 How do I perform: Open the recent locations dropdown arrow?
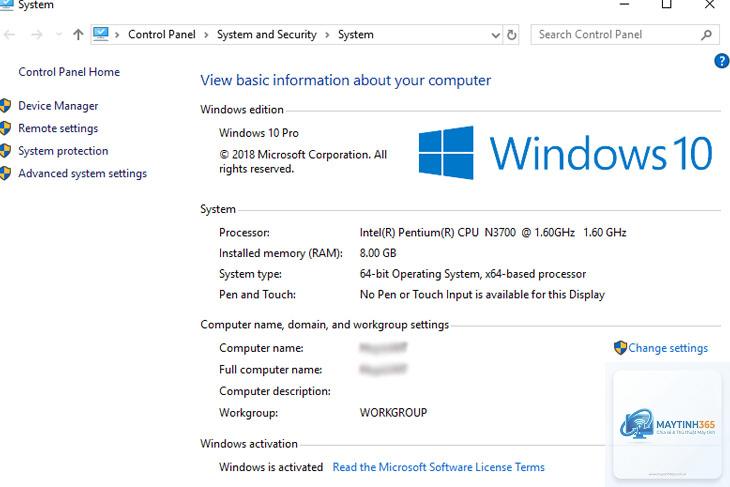(59, 34)
